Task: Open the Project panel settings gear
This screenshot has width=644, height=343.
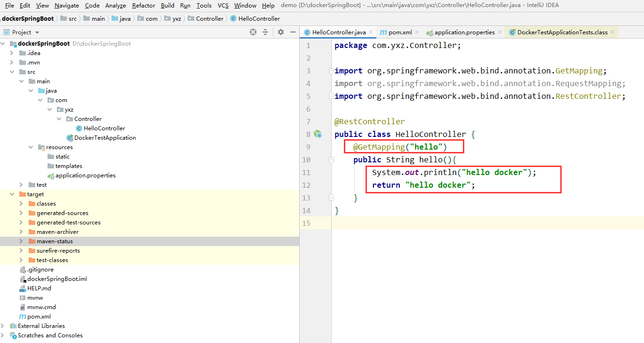Action: (x=281, y=32)
